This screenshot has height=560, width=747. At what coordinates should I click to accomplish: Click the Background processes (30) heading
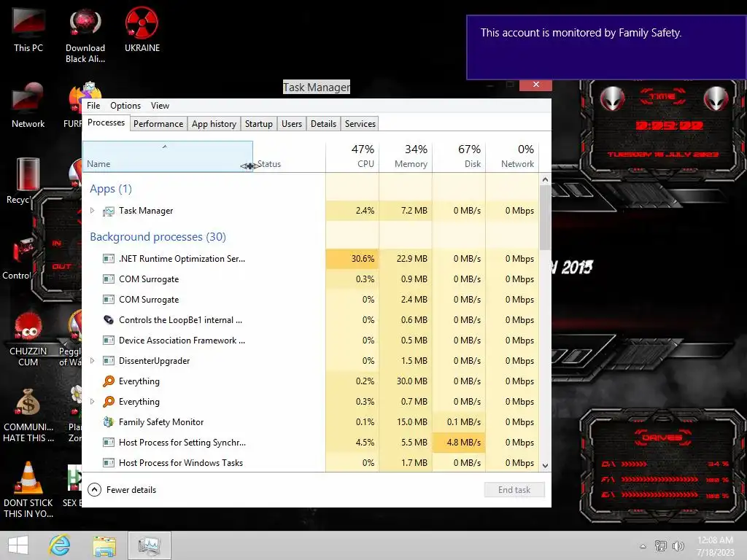(158, 237)
